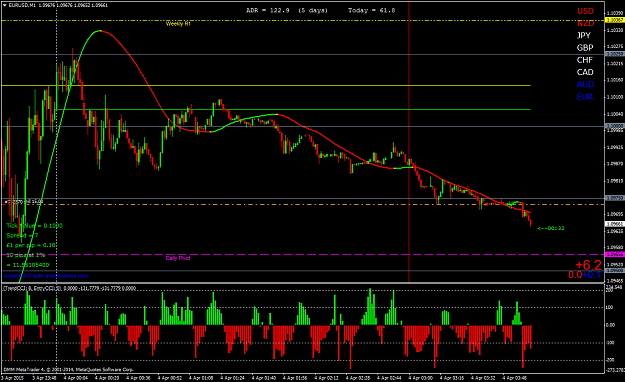The height and width of the screenshot is (382, 625).
Task: Click the white current price tag 1.09661
Action: (615, 224)
